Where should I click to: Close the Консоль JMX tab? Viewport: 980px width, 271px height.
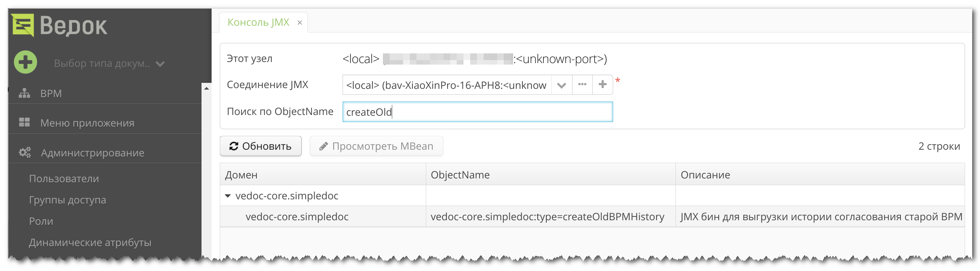pos(300,23)
